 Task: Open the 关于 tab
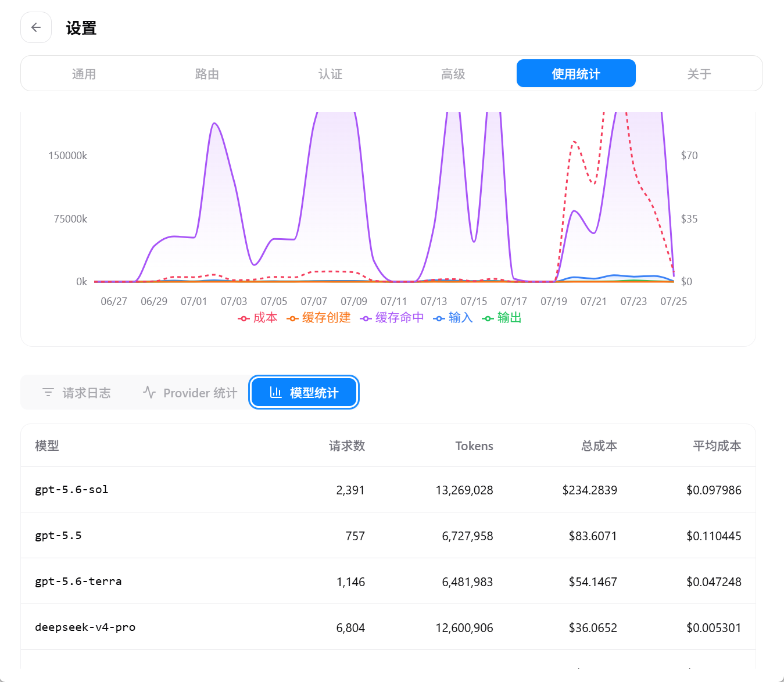[699, 74]
